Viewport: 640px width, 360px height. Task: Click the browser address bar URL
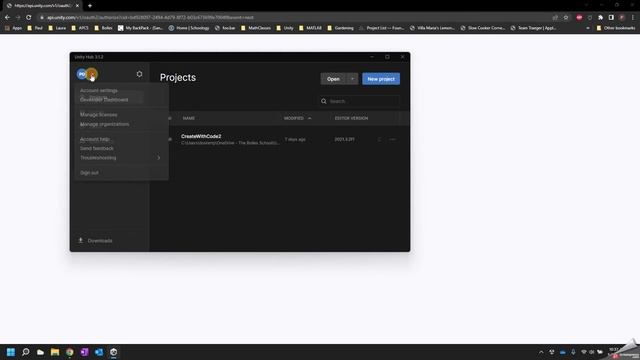pos(149,18)
